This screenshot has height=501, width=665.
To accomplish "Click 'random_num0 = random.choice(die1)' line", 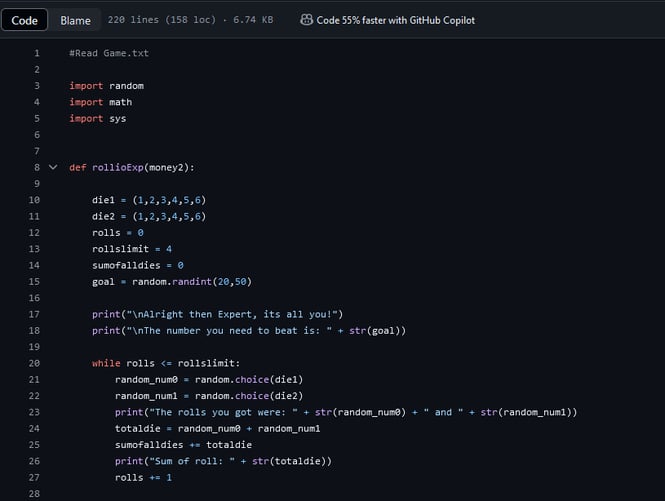I will (x=209, y=380).
